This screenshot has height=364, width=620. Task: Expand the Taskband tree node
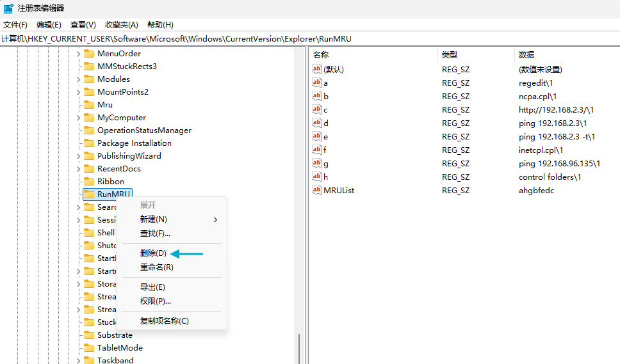point(78,360)
